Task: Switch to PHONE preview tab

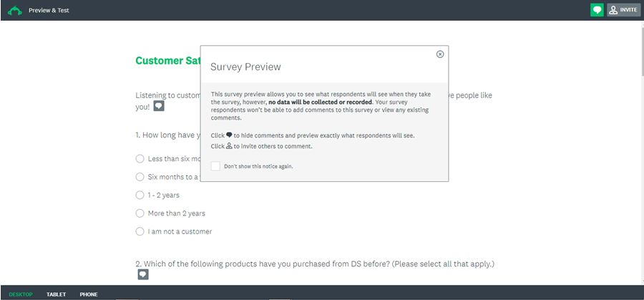Action: (89, 294)
